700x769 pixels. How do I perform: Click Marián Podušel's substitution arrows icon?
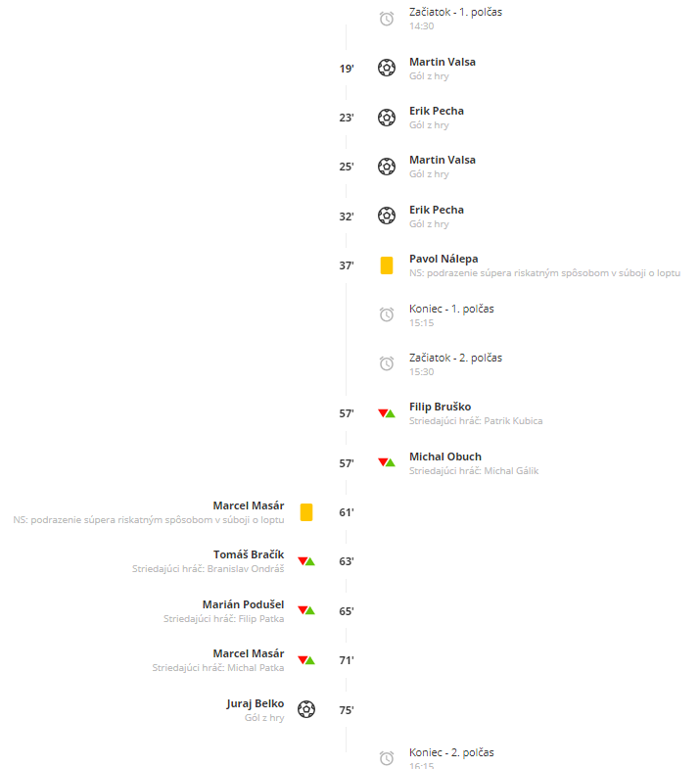306,610
